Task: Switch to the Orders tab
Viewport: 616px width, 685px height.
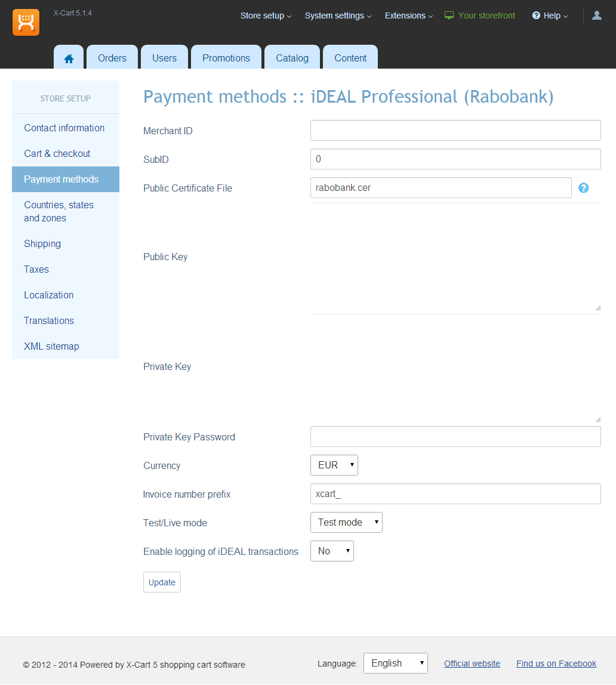Action: click(112, 58)
